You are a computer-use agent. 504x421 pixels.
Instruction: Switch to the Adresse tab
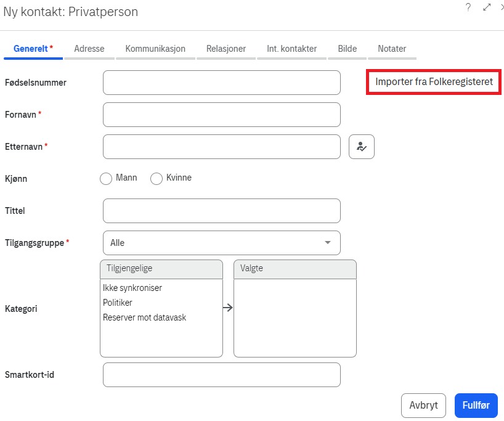(x=89, y=49)
